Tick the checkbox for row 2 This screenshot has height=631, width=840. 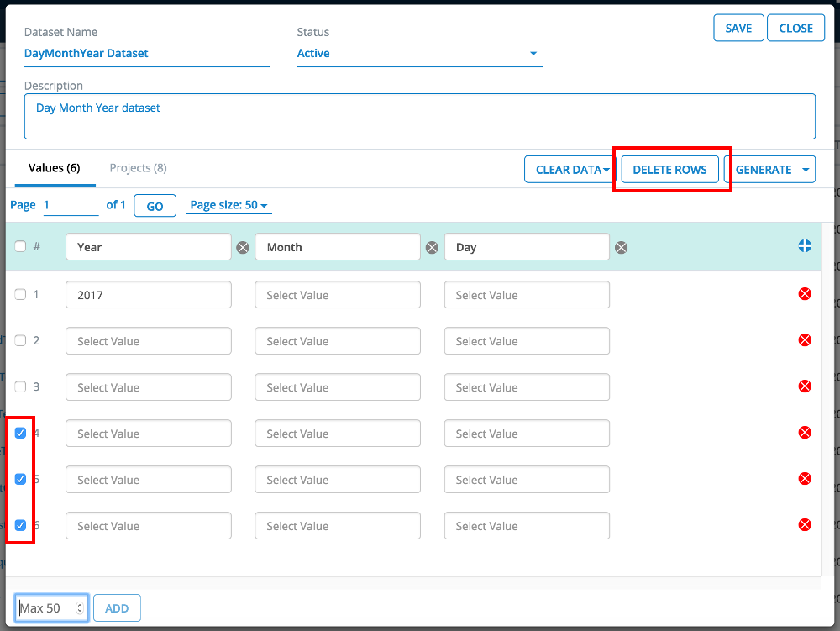click(21, 340)
